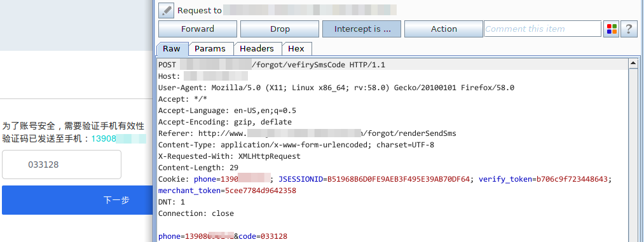Click the code=033128 body parameter
Screen dimensions: 644x242
click(x=263, y=237)
